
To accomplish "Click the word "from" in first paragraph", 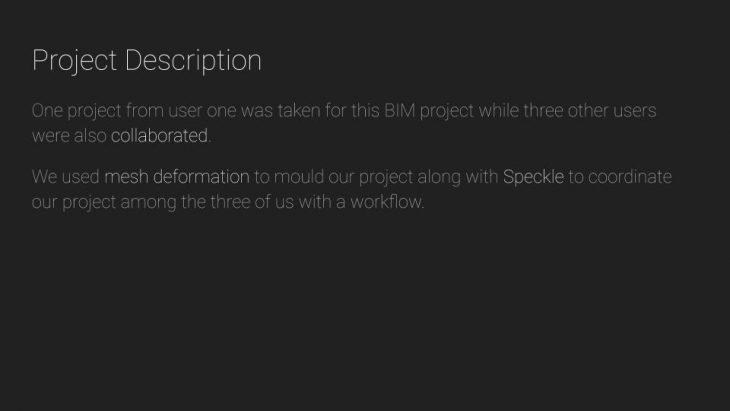I will pyautogui.click(x=145, y=110).
